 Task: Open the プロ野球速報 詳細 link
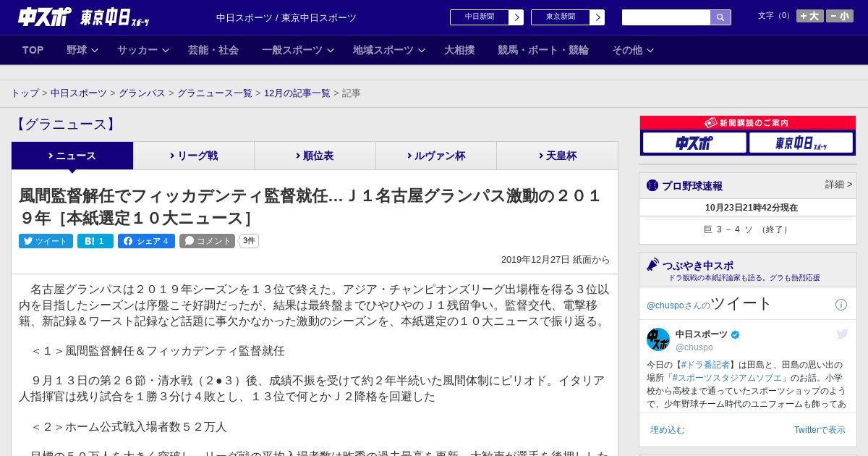click(838, 185)
